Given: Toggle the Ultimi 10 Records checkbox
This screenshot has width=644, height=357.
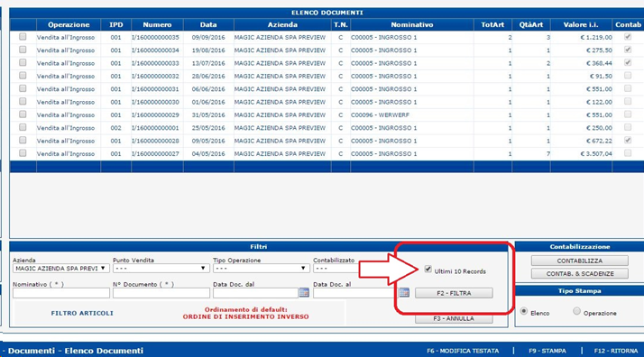Looking at the screenshot, I should (x=428, y=270).
